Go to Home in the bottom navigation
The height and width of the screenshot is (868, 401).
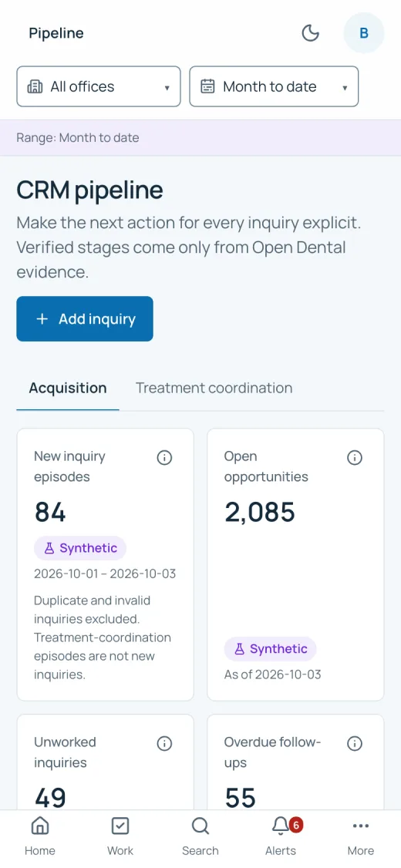pyautogui.click(x=40, y=837)
